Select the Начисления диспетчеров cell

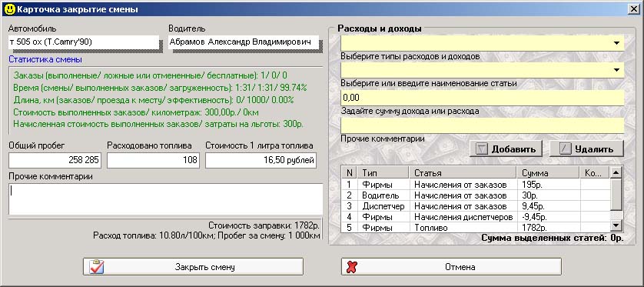tap(463, 217)
